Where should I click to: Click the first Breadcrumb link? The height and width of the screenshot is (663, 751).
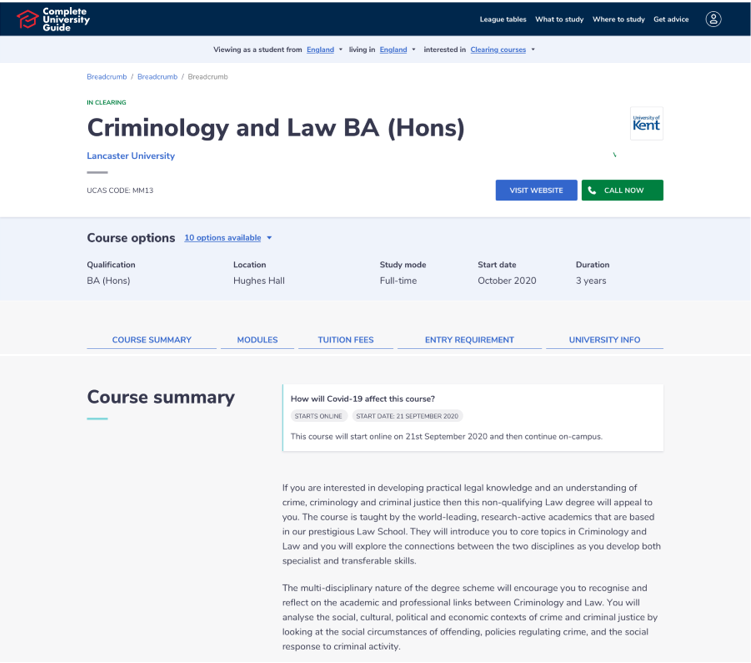[107, 77]
